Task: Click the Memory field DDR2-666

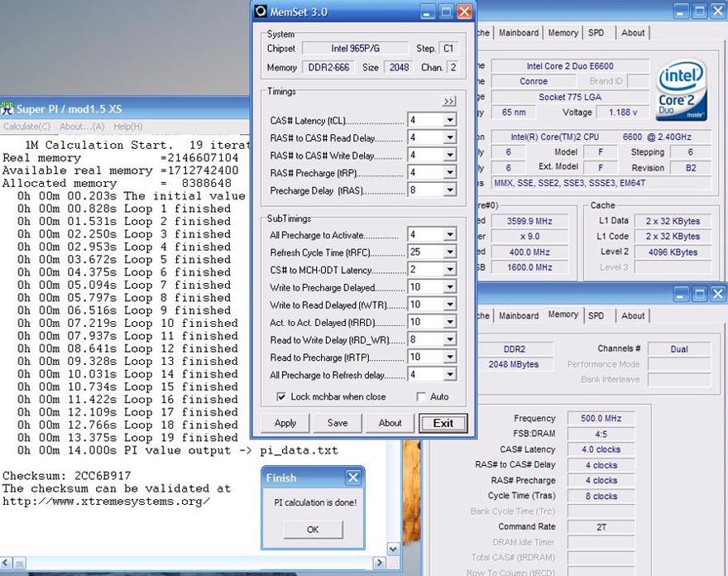Action: pyautogui.click(x=328, y=67)
